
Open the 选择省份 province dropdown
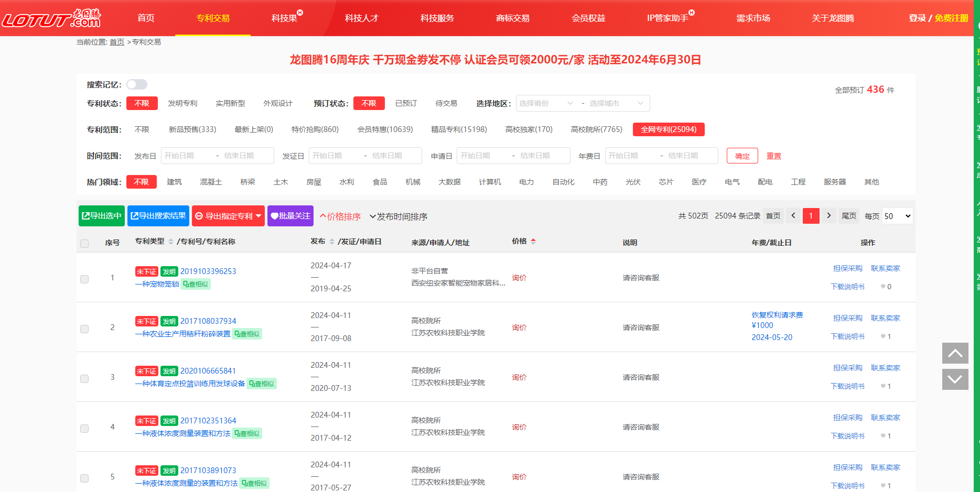(x=546, y=103)
